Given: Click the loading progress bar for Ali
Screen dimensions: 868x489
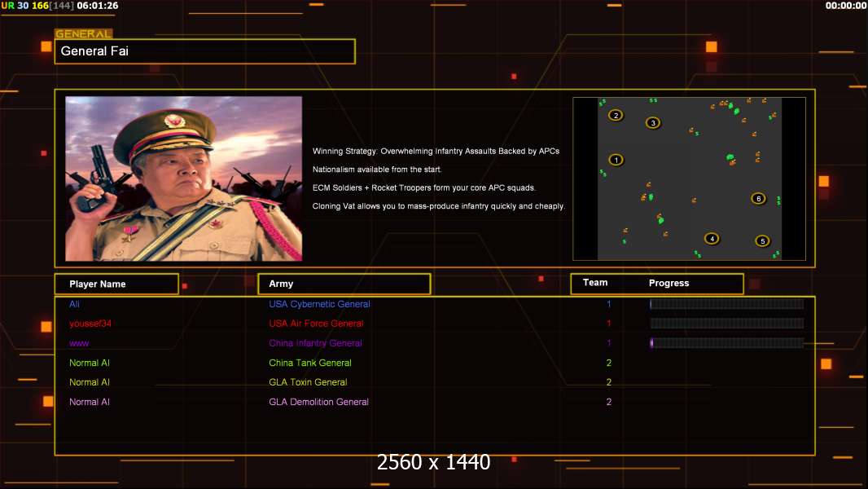Looking at the screenshot, I should [727, 304].
